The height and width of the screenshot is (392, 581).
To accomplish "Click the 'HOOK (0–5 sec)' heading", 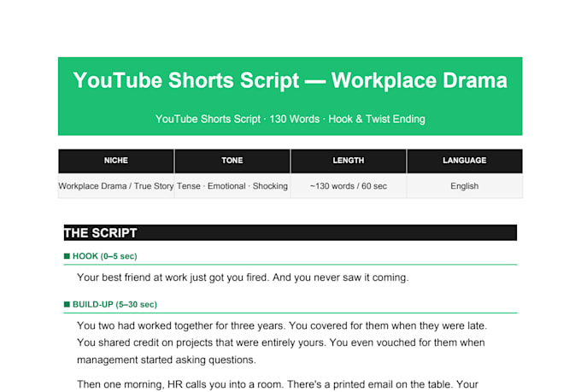I will (x=105, y=256).
